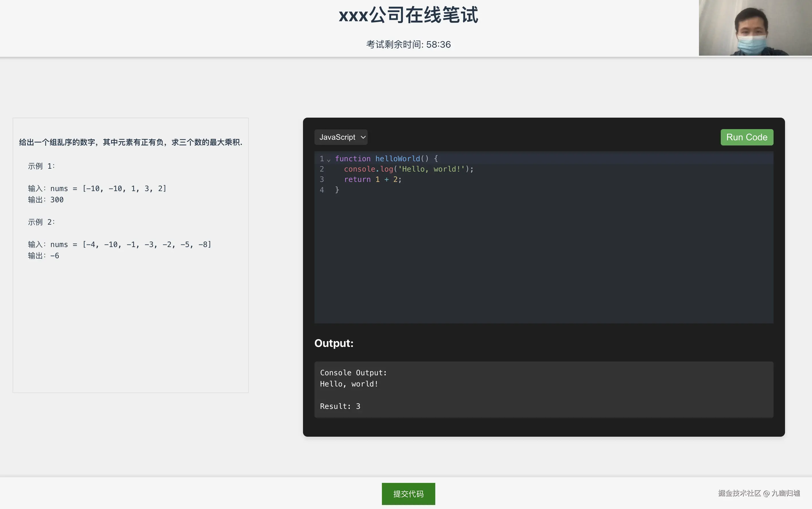Click line number 2 in the gutter

[322, 169]
